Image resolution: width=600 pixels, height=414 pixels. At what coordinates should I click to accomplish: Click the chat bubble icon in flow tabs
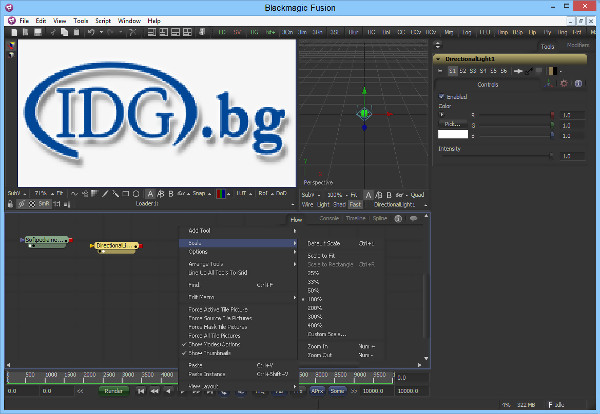pyautogui.click(x=413, y=218)
